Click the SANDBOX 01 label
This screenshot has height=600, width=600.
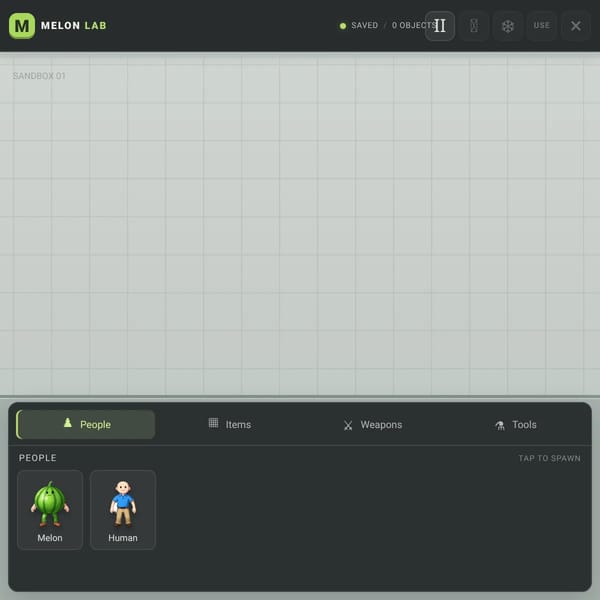coord(39,76)
